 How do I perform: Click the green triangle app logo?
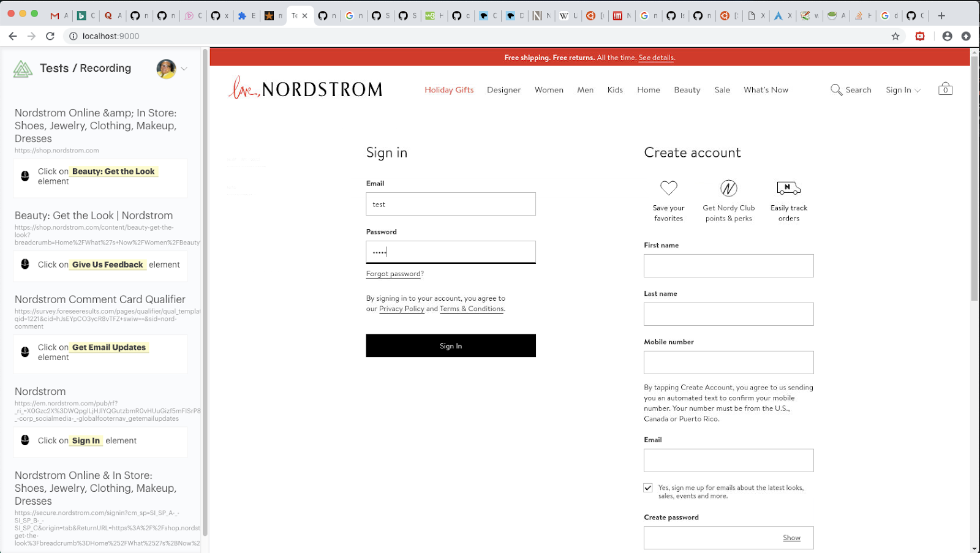click(23, 69)
